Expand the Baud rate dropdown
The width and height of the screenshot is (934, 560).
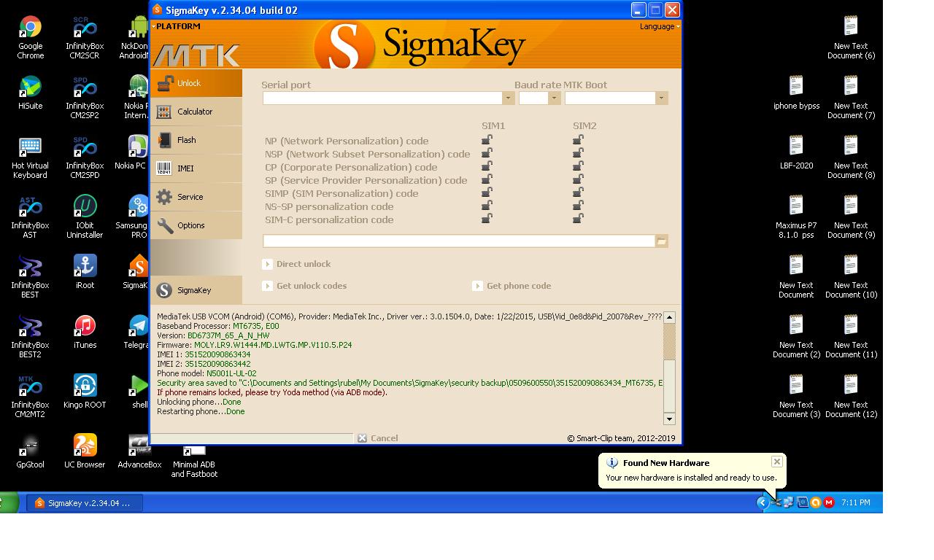[x=554, y=98]
